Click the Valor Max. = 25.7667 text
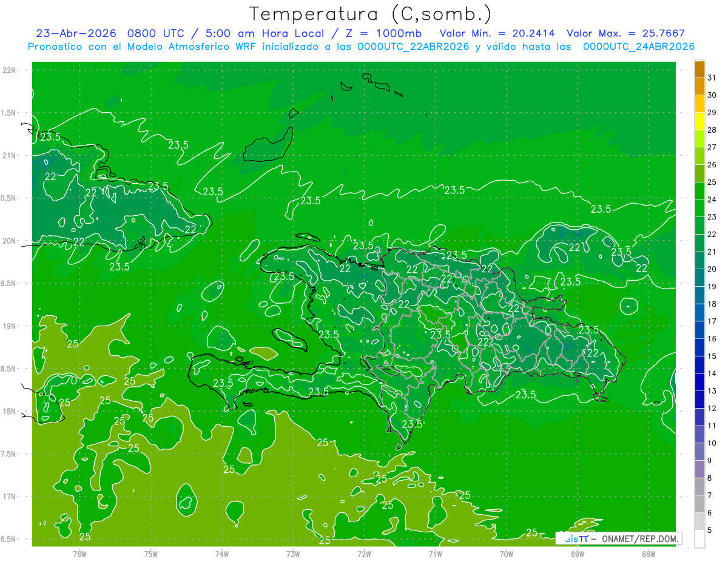 [x=625, y=33]
